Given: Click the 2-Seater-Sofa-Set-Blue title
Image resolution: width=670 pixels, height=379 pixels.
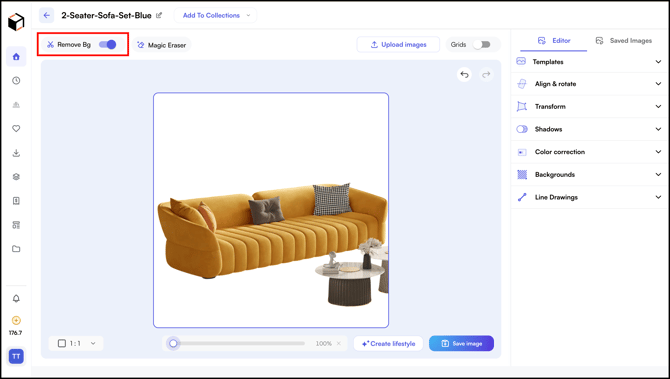Looking at the screenshot, I should 106,15.
